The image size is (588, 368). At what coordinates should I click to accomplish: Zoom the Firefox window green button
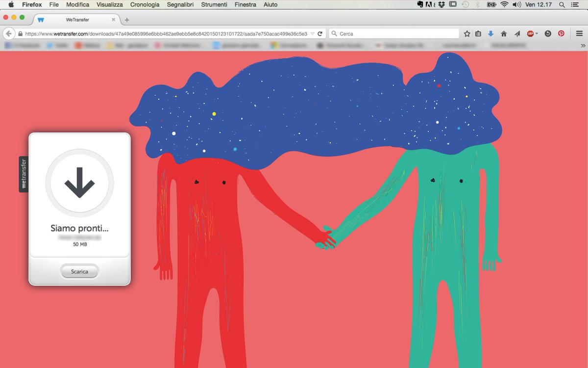(x=22, y=17)
